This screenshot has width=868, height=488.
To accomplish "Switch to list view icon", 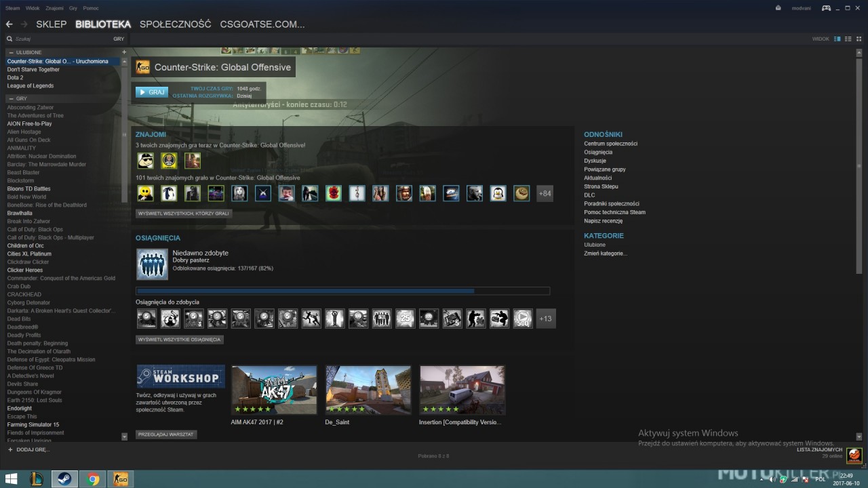I will 848,39.
